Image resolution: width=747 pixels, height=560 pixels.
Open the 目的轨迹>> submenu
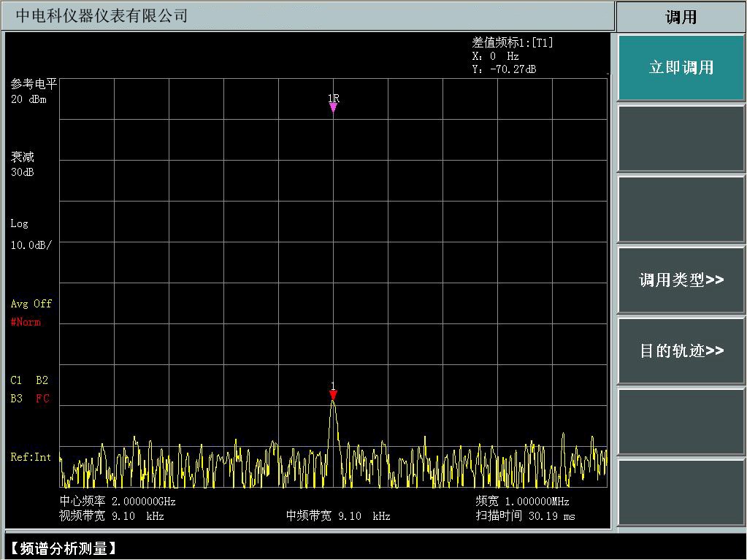(x=681, y=351)
